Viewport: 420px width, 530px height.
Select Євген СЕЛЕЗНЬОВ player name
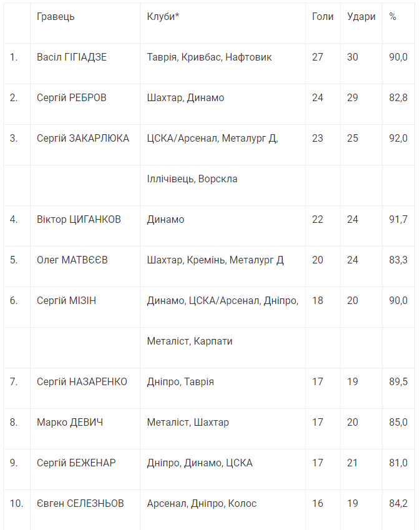80,504
